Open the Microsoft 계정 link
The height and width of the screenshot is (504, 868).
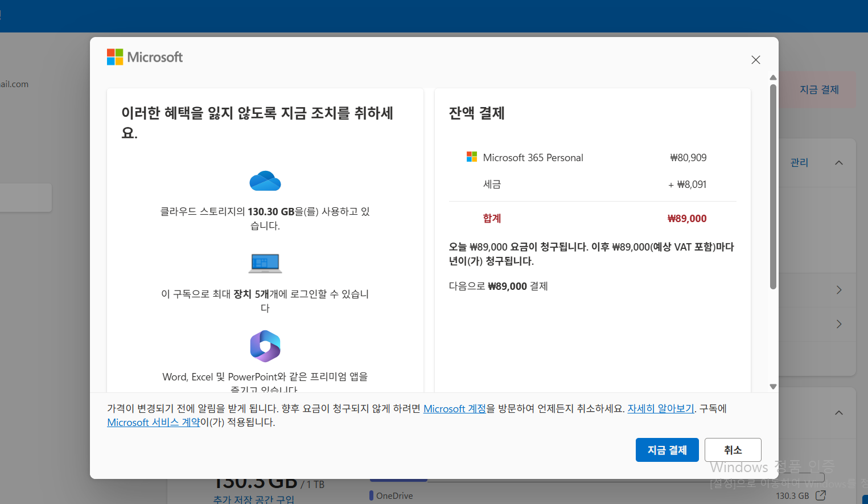point(455,408)
